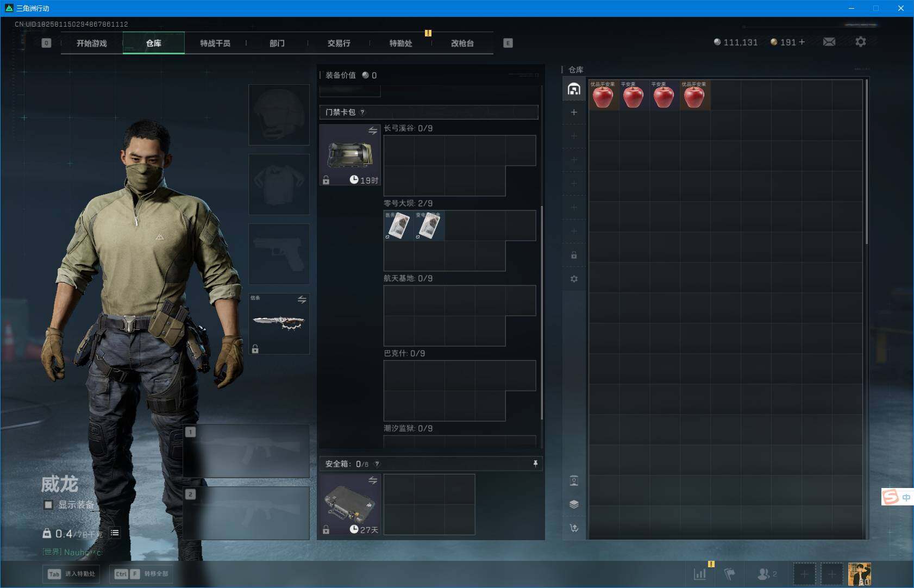Select the 仓库 tab
The image size is (914, 588).
[154, 43]
